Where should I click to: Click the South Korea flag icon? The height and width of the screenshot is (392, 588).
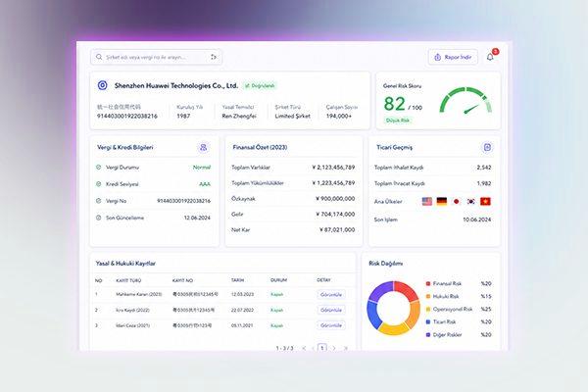471,202
